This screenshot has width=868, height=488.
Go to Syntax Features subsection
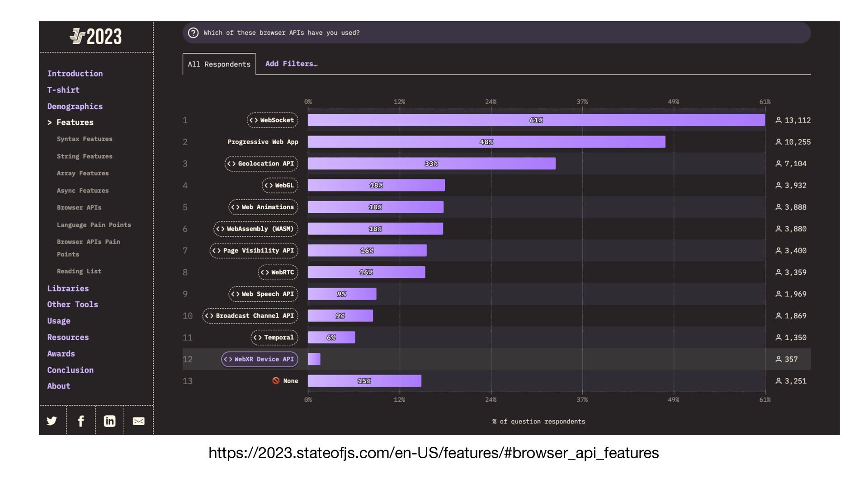click(85, 139)
